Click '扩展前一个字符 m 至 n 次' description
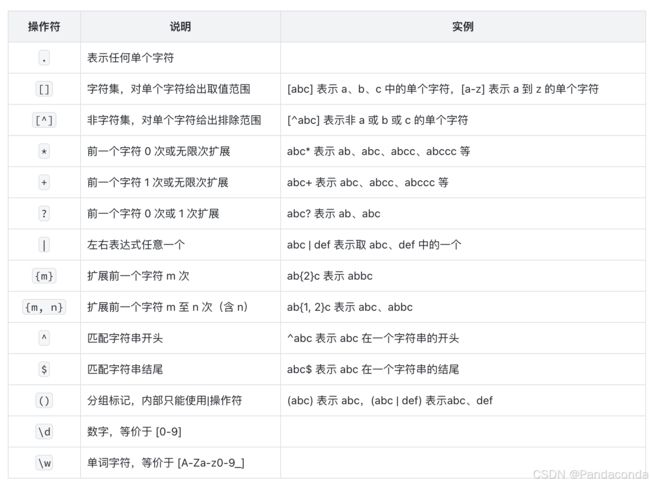 click(x=150, y=307)
